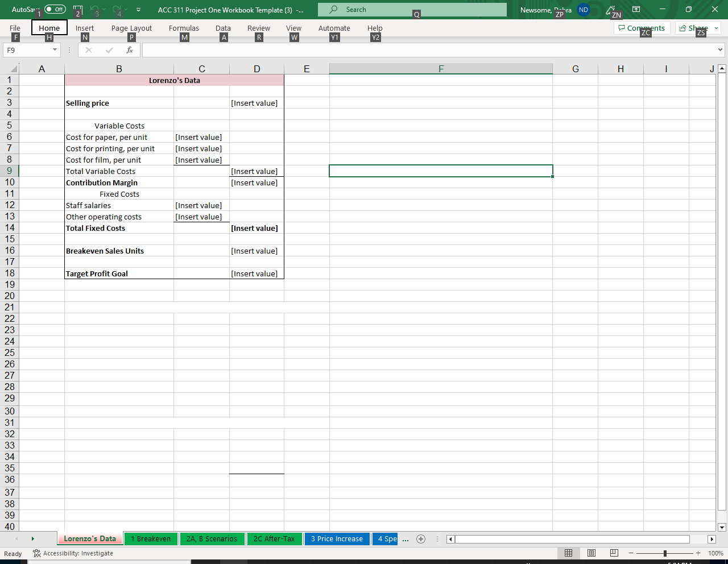The height and width of the screenshot is (564, 728).
Task: Open the Data tab
Action: 223,28
